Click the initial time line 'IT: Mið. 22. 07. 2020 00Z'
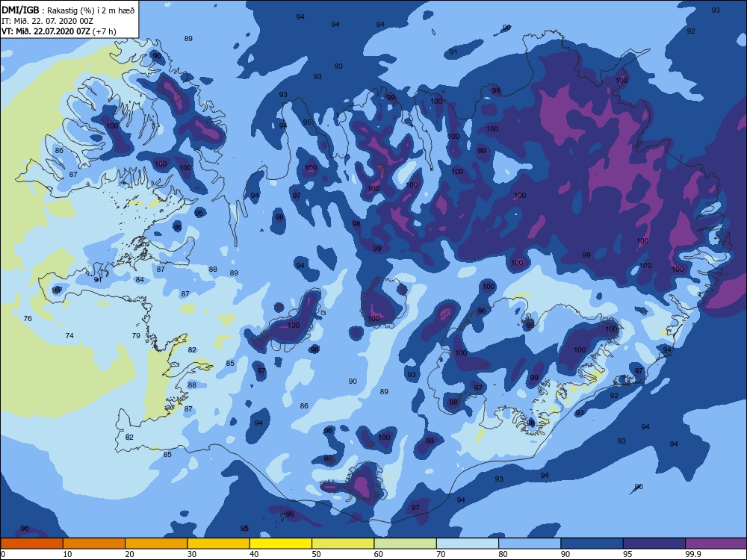This screenshot has width=747, height=560. pos(47,21)
